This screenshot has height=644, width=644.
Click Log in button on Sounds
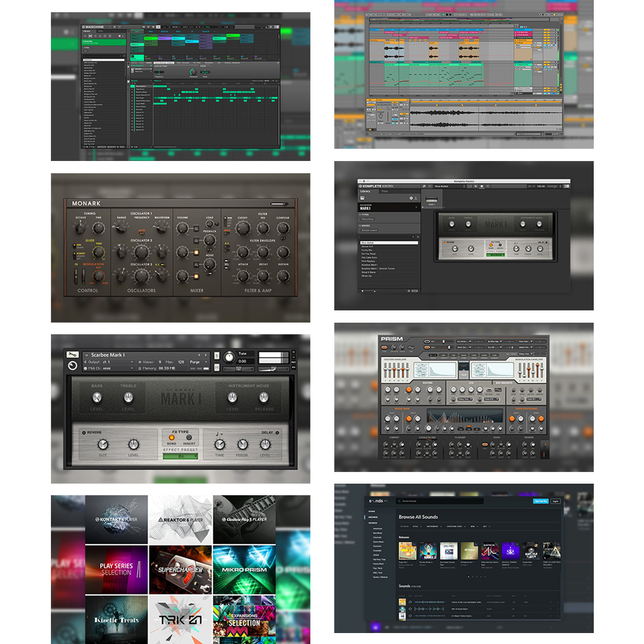point(555,501)
